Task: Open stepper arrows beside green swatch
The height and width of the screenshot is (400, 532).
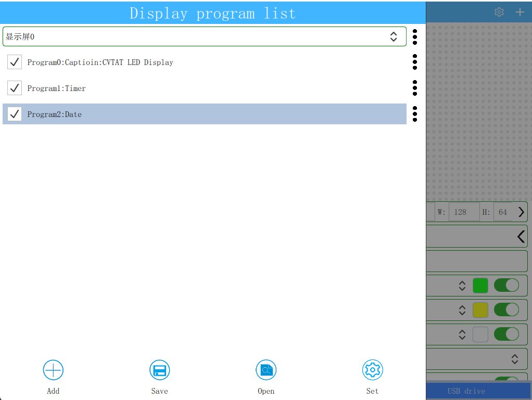Action: pos(462,286)
